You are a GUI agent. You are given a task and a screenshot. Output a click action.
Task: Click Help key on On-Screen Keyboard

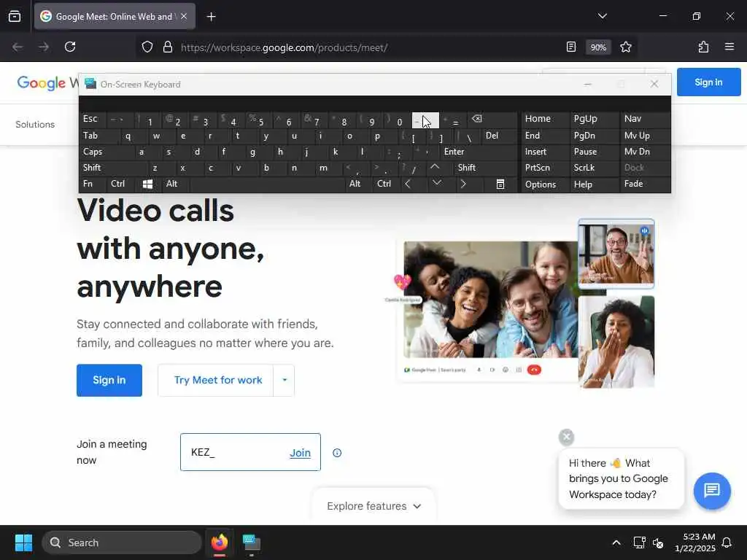click(x=595, y=184)
